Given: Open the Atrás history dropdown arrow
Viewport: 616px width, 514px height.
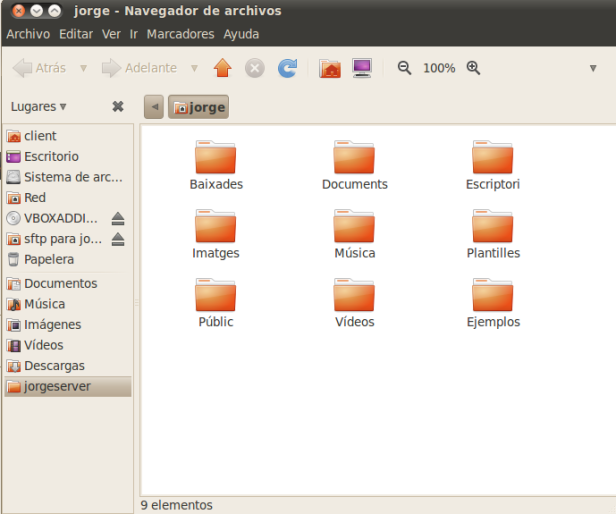Looking at the screenshot, I should click(83, 68).
